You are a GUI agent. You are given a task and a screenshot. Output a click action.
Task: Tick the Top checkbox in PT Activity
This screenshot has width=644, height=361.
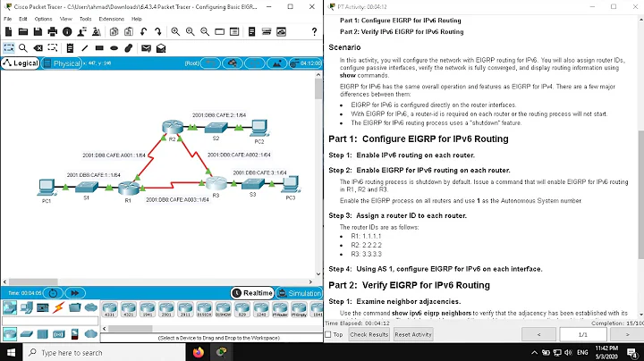click(x=328, y=334)
